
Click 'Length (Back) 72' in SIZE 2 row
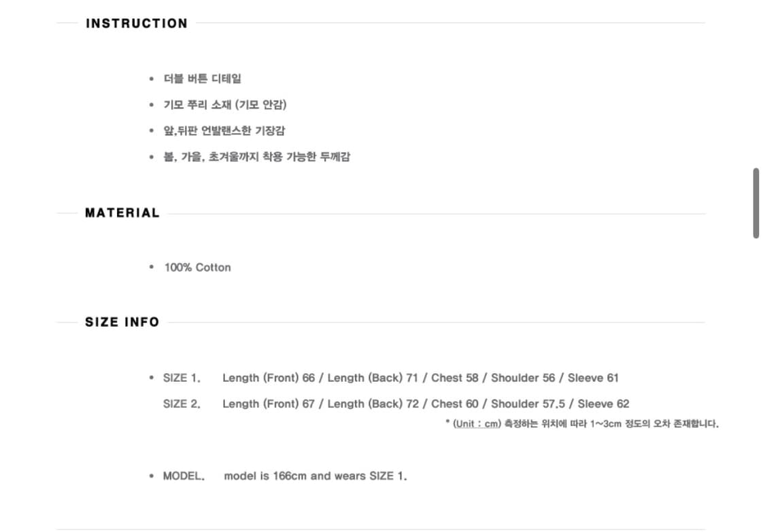373,404
